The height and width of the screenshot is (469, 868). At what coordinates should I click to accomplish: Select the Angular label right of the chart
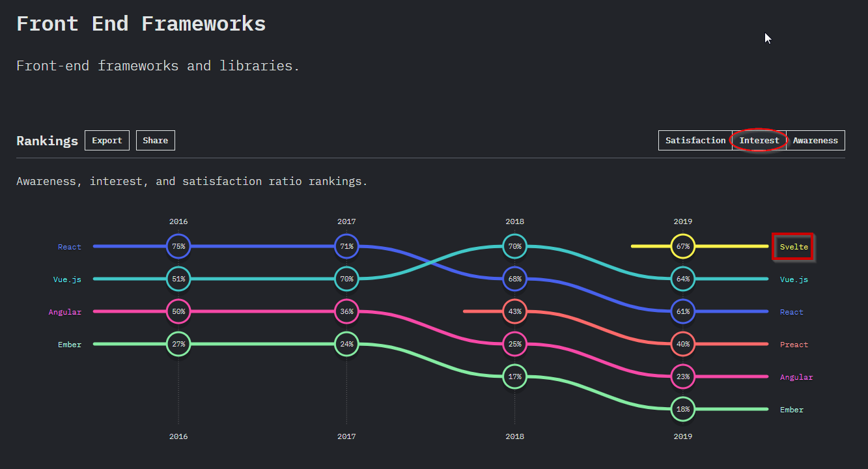pos(796,377)
